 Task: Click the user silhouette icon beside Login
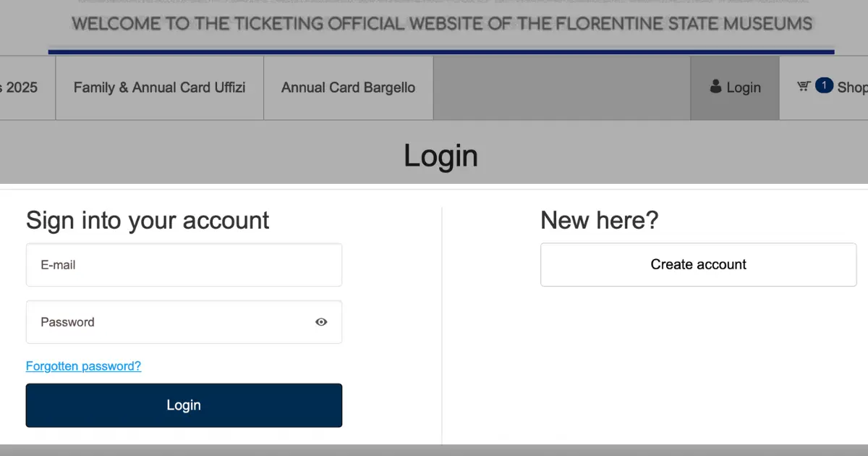[x=716, y=87]
